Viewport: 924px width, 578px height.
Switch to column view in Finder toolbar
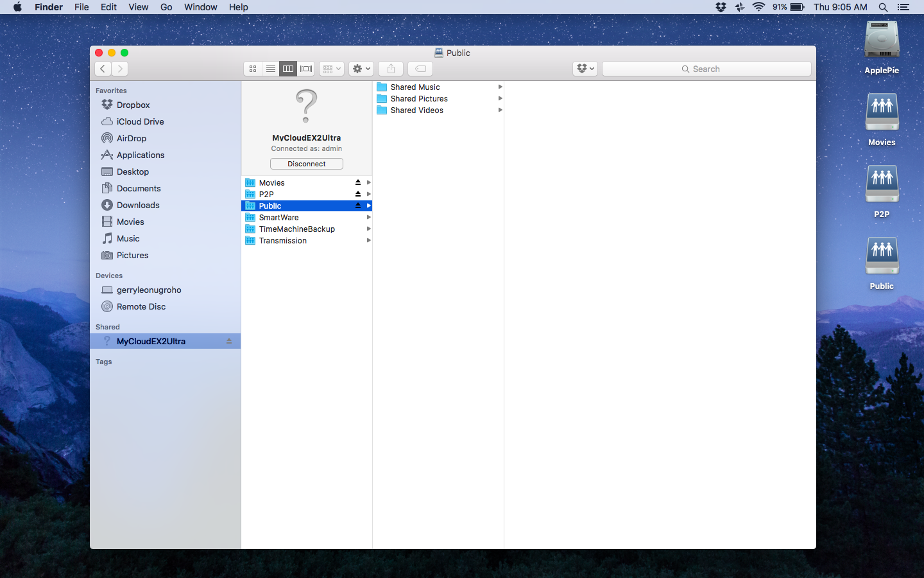coord(288,69)
